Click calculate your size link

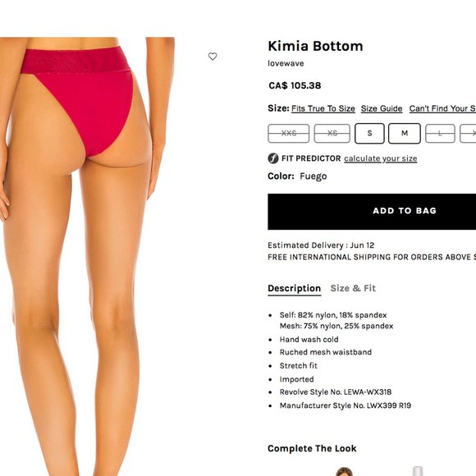tap(380, 158)
